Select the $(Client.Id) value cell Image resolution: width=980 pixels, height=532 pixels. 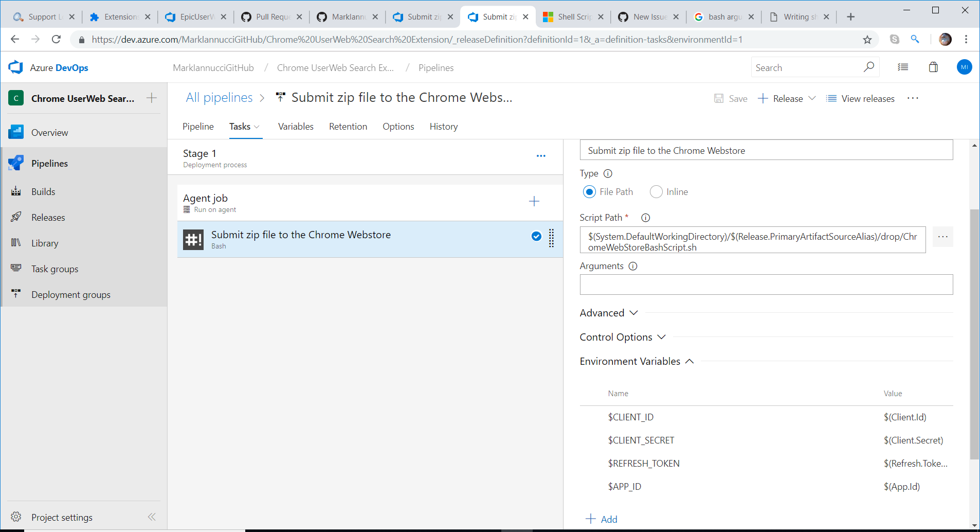point(905,417)
